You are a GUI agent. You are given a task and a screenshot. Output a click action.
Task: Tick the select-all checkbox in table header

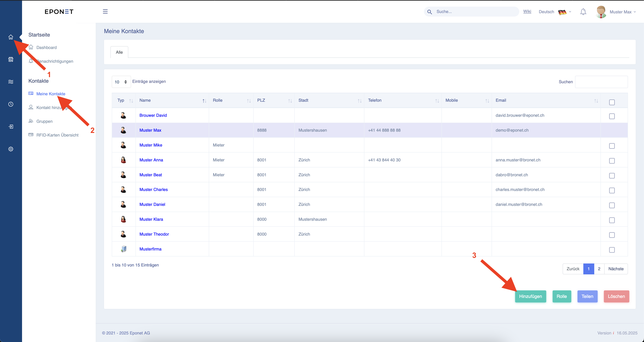click(612, 102)
